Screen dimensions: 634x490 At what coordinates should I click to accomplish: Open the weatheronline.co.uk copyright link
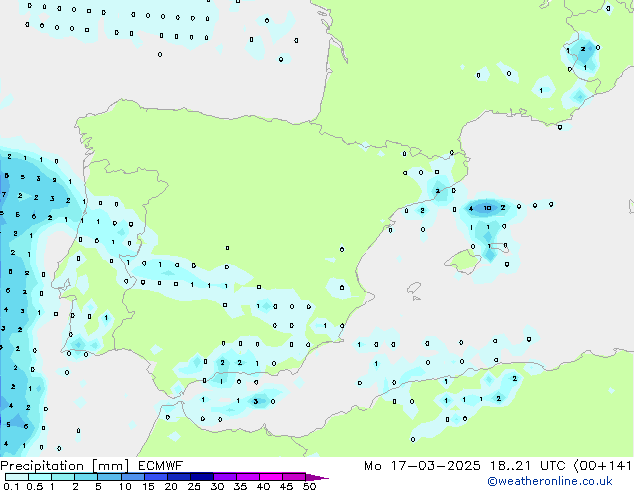[549, 481]
